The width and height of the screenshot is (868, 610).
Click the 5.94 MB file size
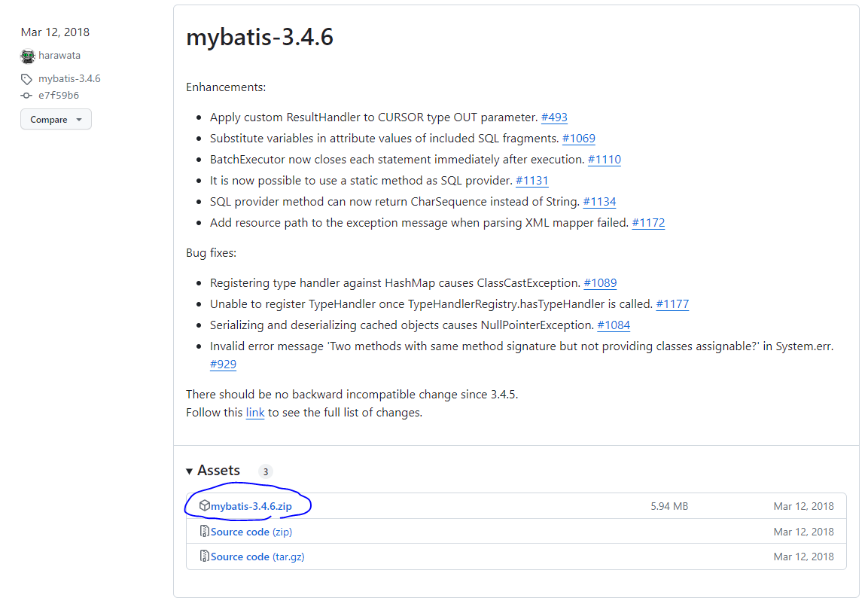pyautogui.click(x=669, y=506)
